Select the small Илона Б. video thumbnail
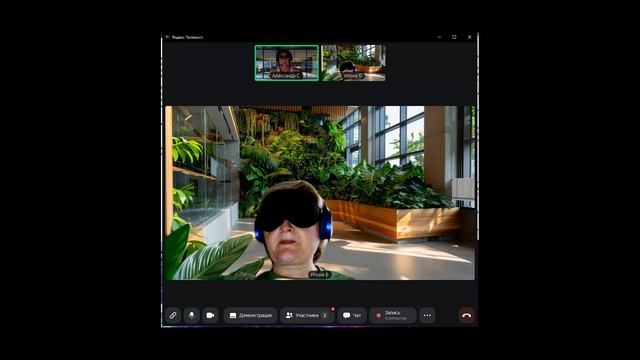Image resolution: width=640 pixels, height=360 pixels. 353,63
